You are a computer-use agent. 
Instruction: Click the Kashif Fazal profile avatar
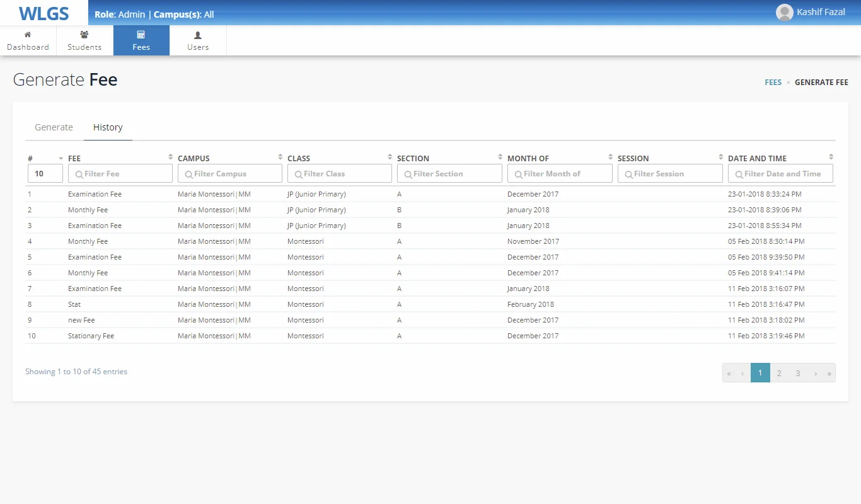[x=784, y=13]
